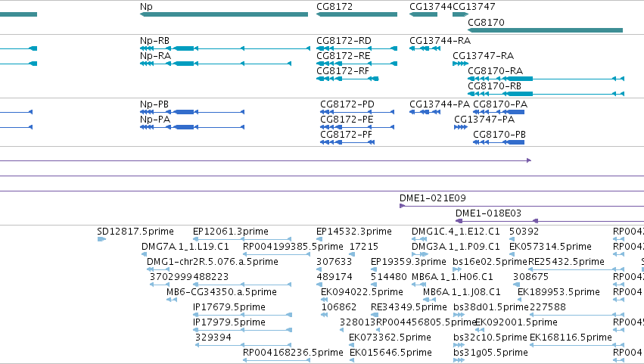Select the 329394 feature label
The image size is (644, 364).
[213, 338]
